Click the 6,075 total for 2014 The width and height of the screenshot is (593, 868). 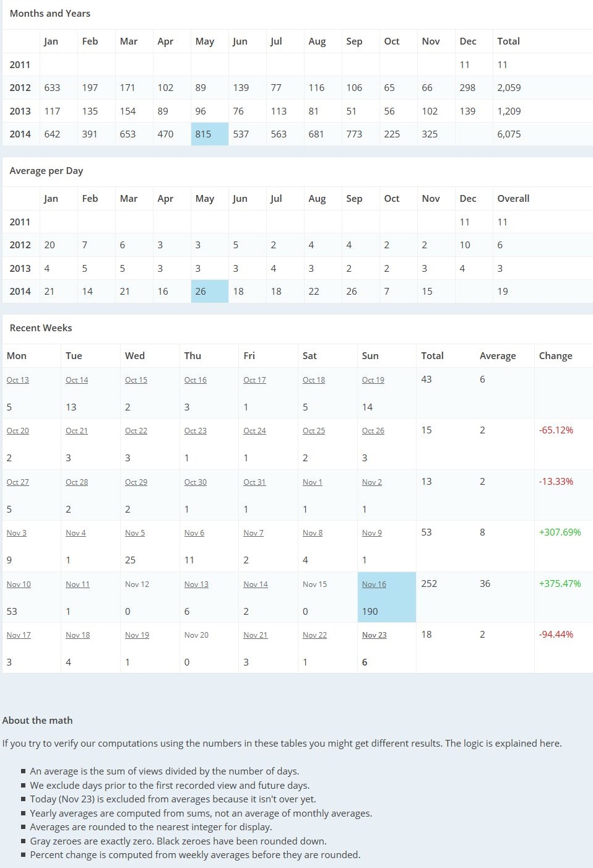click(x=509, y=134)
